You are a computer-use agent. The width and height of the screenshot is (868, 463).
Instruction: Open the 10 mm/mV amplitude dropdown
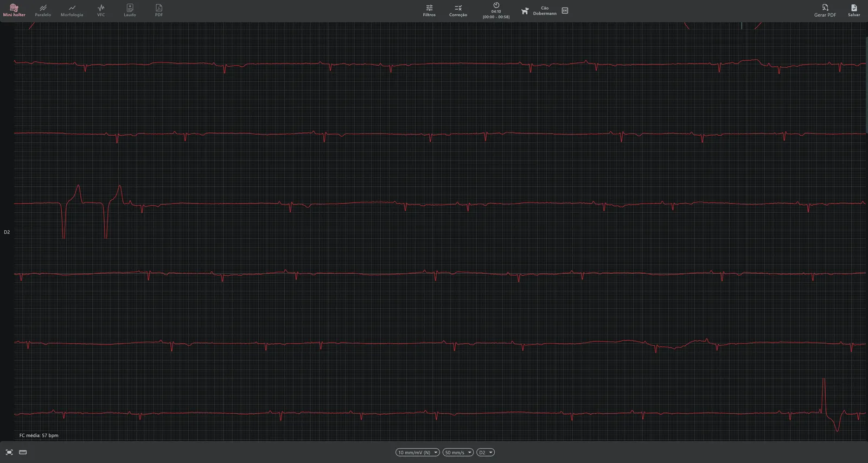[x=417, y=452]
